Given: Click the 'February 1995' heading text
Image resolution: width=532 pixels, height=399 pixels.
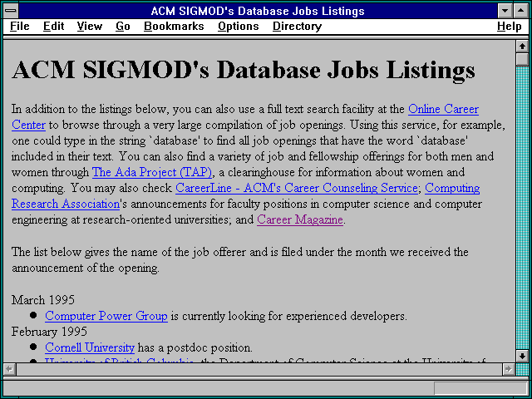Looking at the screenshot, I should [x=50, y=332].
